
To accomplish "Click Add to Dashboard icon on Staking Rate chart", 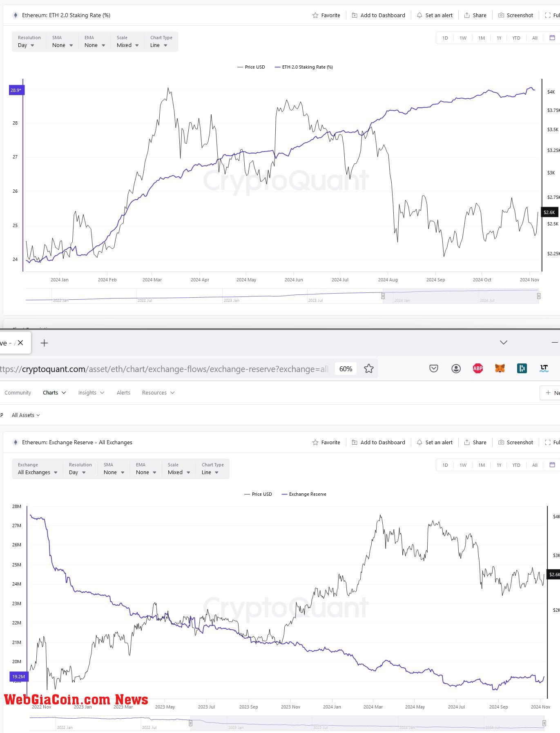I will click(x=355, y=15).
